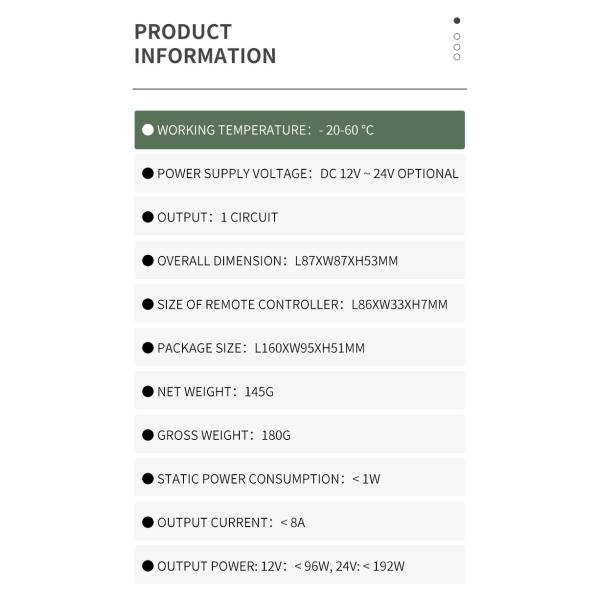Click the white bullet beside Working Temperature
Screen dimensions: 600x600
(148, 130)
